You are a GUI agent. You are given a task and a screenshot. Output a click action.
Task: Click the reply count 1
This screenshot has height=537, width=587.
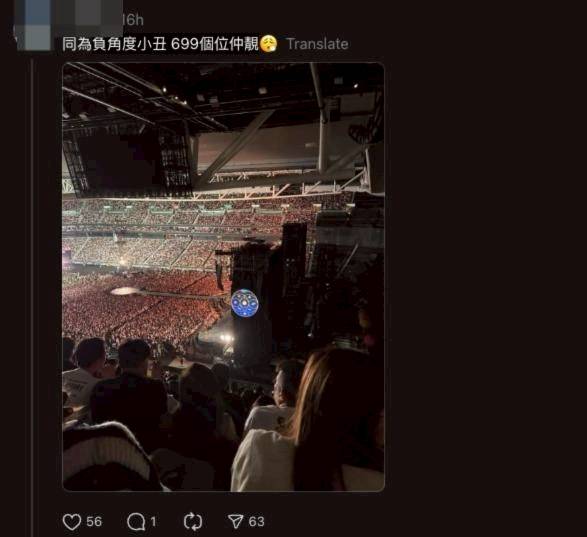tap(153, 522)
